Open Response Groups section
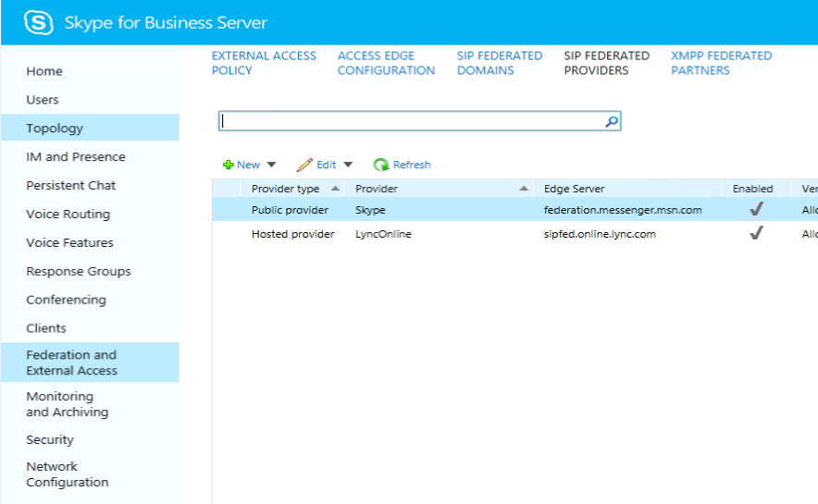818x504 pixels. [x=79, y=272]
